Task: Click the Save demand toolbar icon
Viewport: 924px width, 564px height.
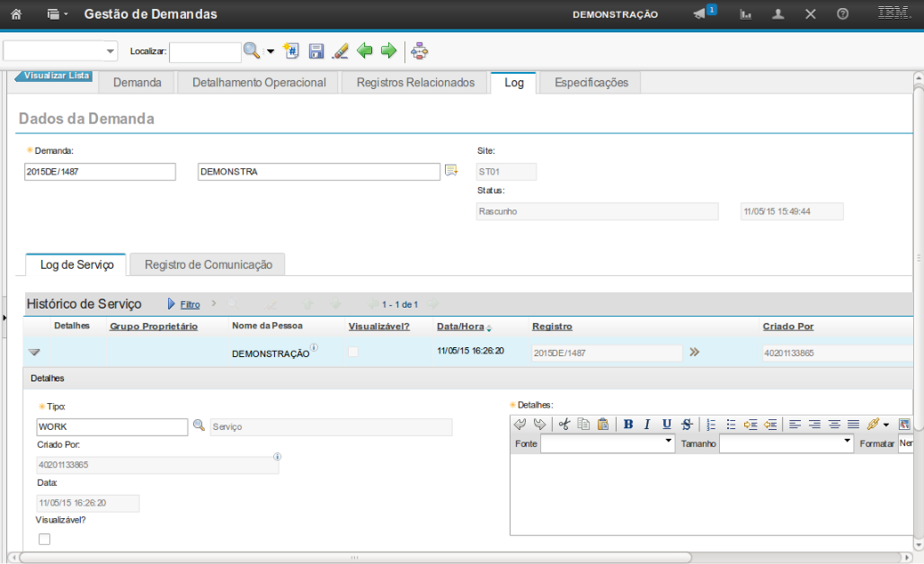Action: pos(316,51)
